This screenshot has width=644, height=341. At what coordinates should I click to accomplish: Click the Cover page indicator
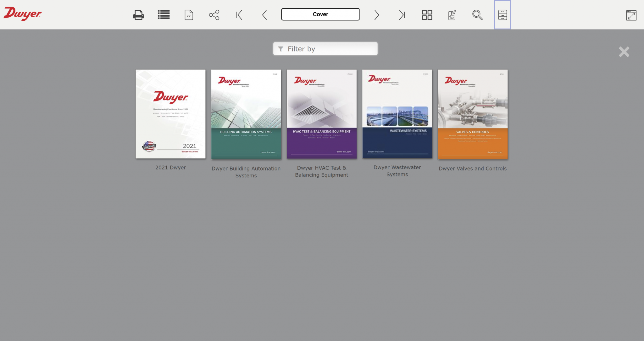pyautogui.click(x=320, y=14)
